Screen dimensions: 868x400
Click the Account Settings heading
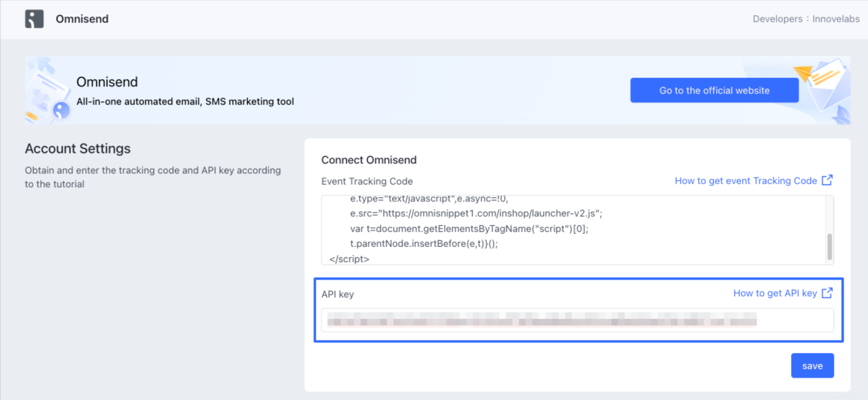78,149
